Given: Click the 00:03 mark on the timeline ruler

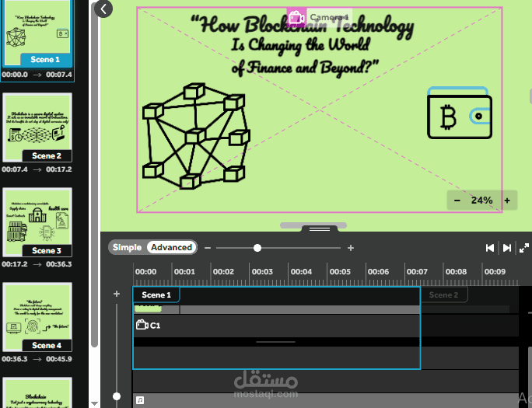Looking at the screenshot, I should pos(262,271).
